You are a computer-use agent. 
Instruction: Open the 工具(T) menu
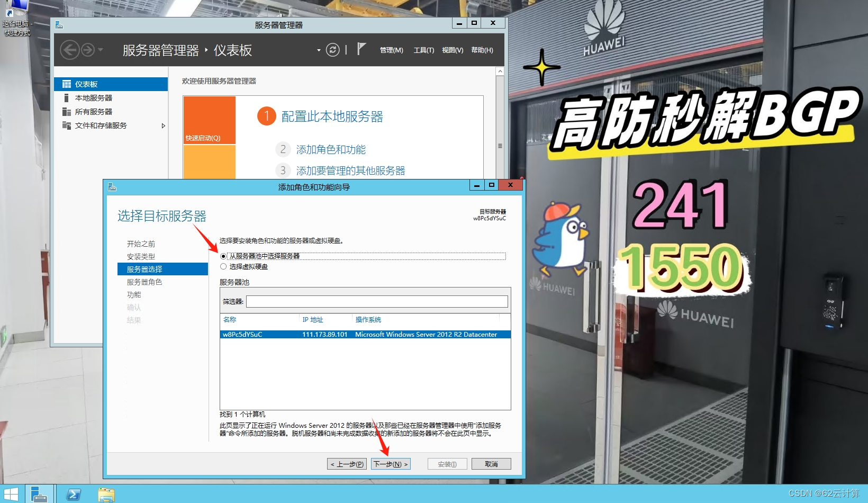pyautogui.click(x=424, y=50)
